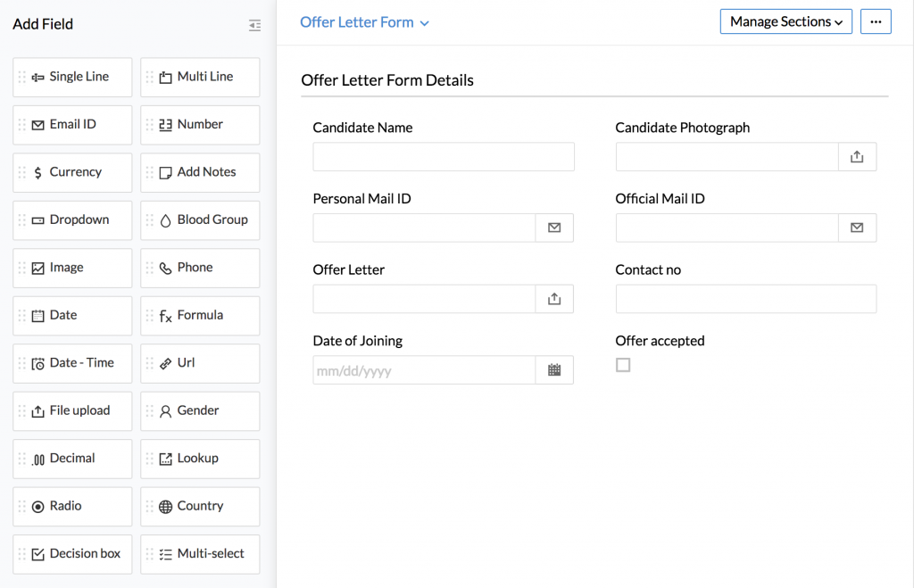The width and height of the screenshot is (914, 588).
Task: Collapse the Add Field panel icon
Action: (255, 25)
